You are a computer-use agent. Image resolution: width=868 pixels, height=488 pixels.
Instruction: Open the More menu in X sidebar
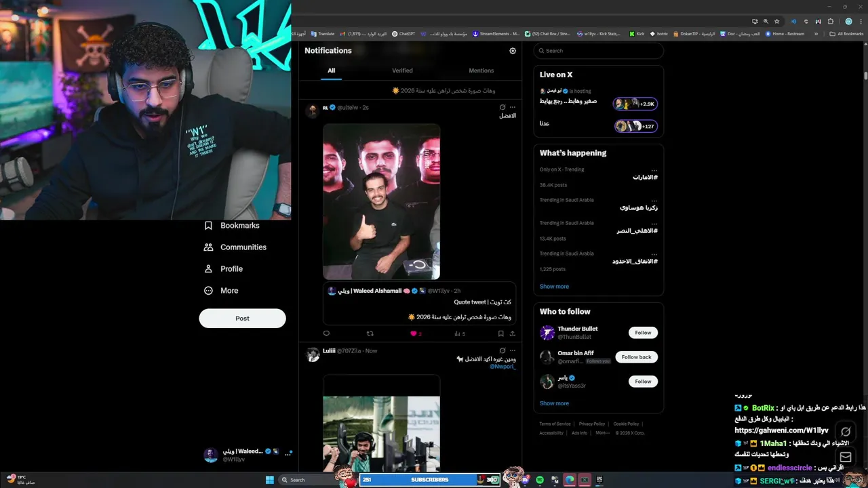[221, 291]
